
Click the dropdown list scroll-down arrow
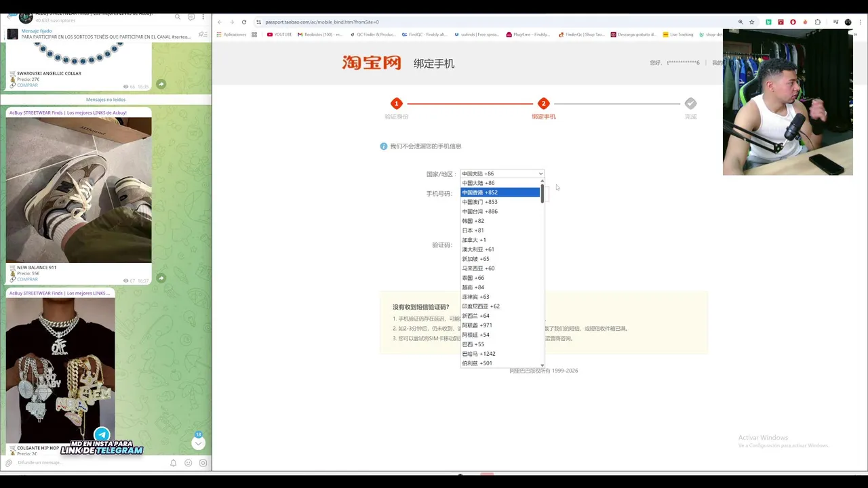click(542, 365)
